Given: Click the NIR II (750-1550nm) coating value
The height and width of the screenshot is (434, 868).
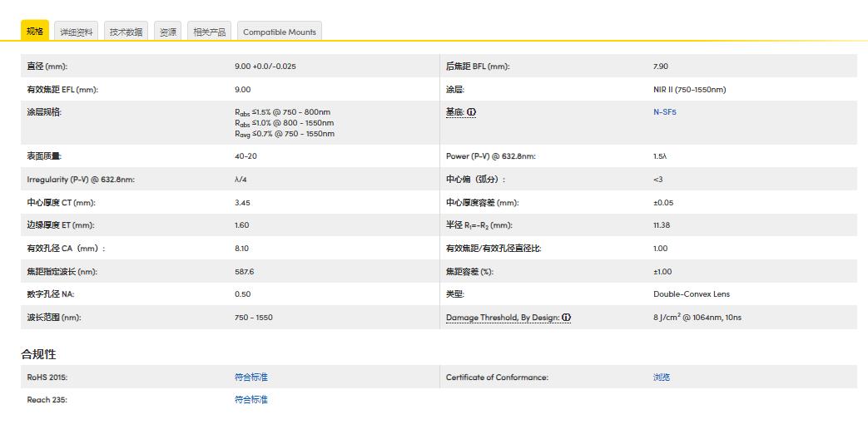Looking at the screenshot, I should click(x=689, y=90).
